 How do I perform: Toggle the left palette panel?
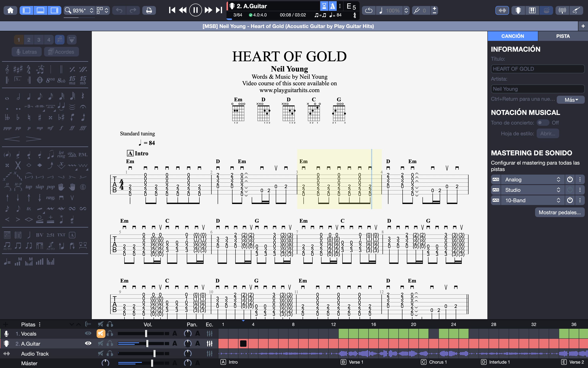click(x=26, y=10)
